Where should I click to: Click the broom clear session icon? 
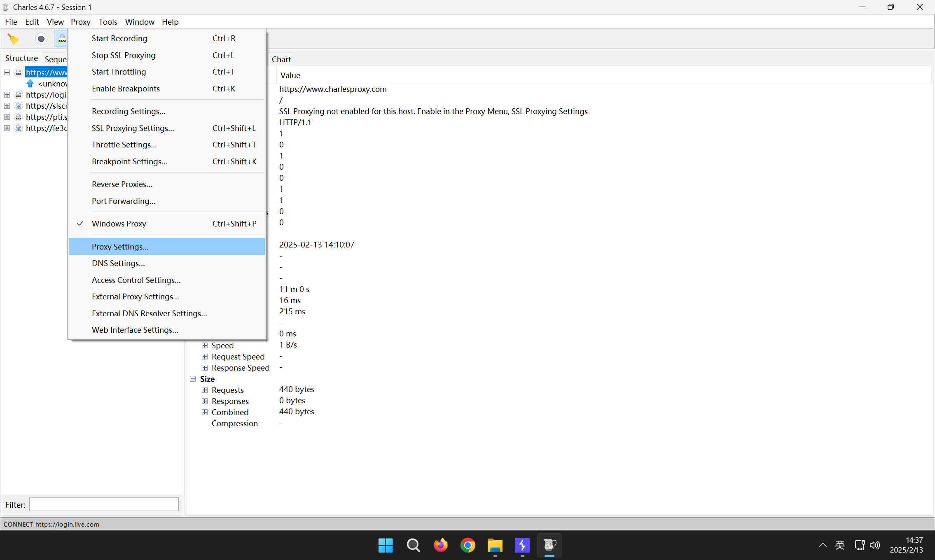click(13, 39)
